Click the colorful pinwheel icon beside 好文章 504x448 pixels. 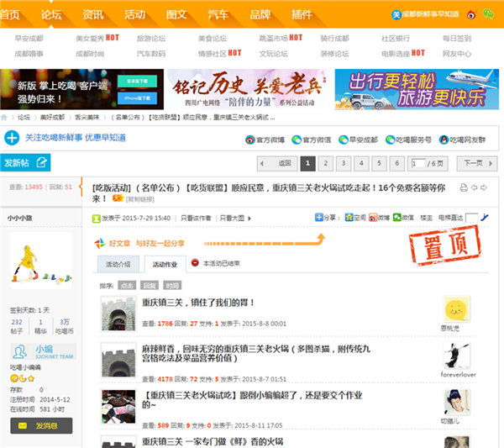coord(100,244)
